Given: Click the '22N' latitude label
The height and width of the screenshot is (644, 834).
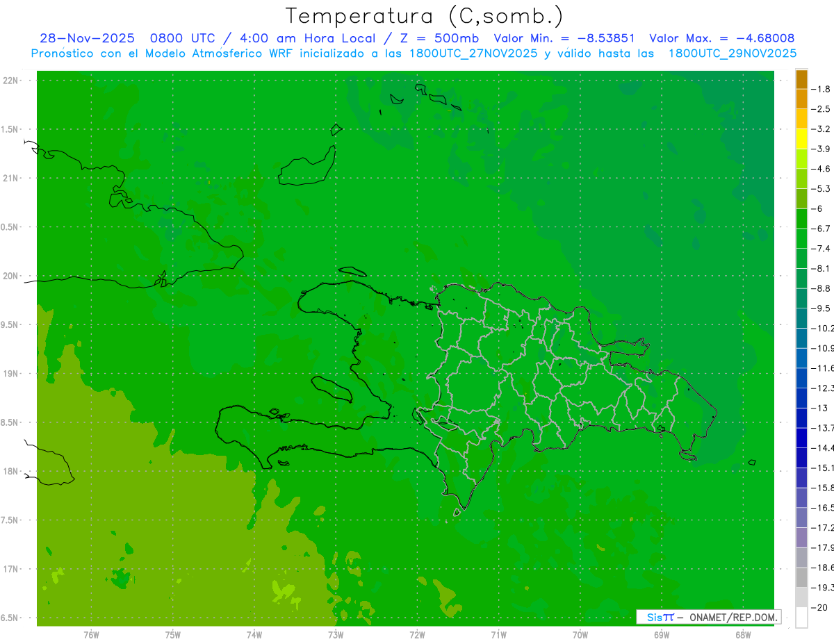Looking at the screenshot, I should [x=10, y=81].
